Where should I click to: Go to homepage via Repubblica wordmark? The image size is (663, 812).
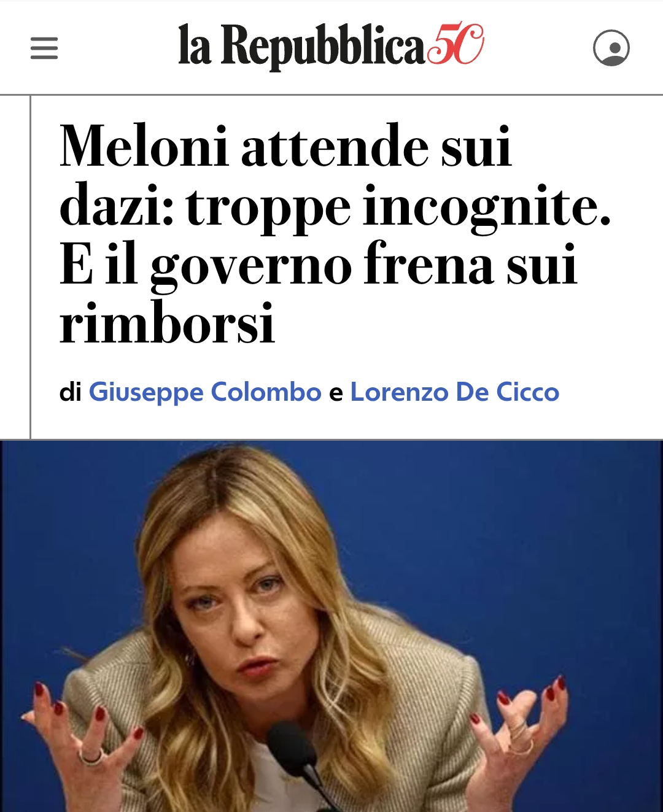pyautogui.click(x=301, y=45)
